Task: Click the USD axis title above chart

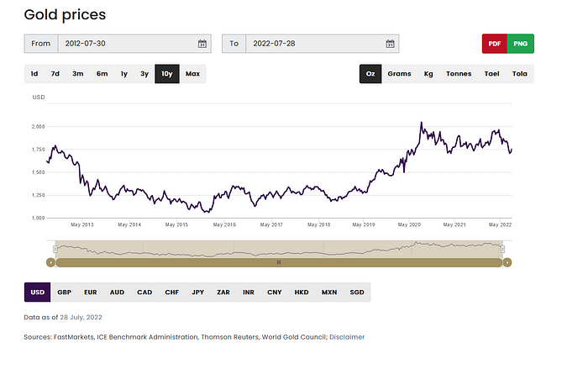Action: click(39, 98)
